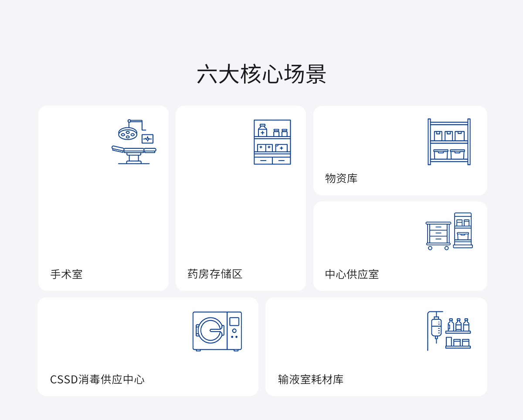Click the bottles on shelf icon

(458, 333)
